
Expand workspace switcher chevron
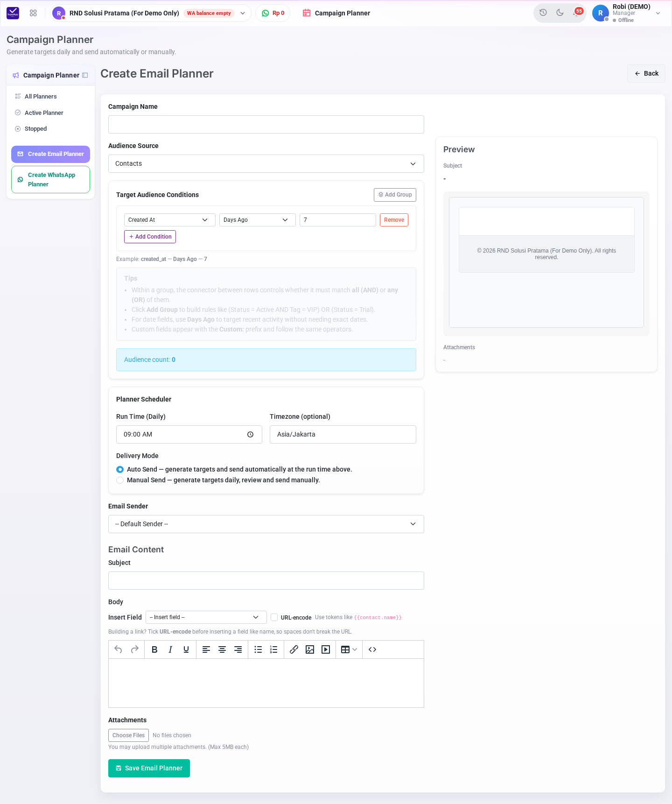point(243,13)
